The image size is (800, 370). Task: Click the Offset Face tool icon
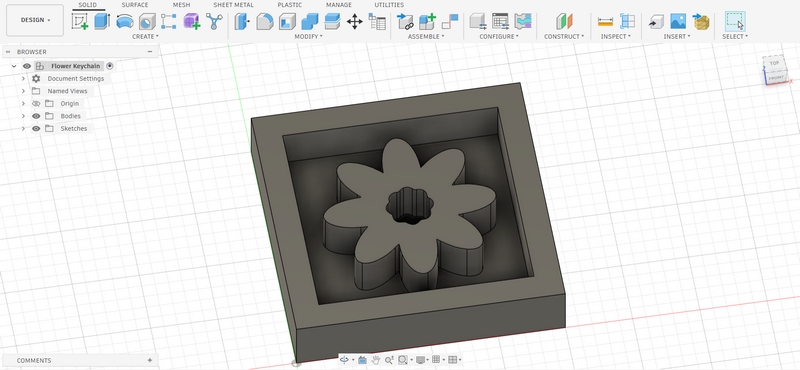click(x=332, y=21)
